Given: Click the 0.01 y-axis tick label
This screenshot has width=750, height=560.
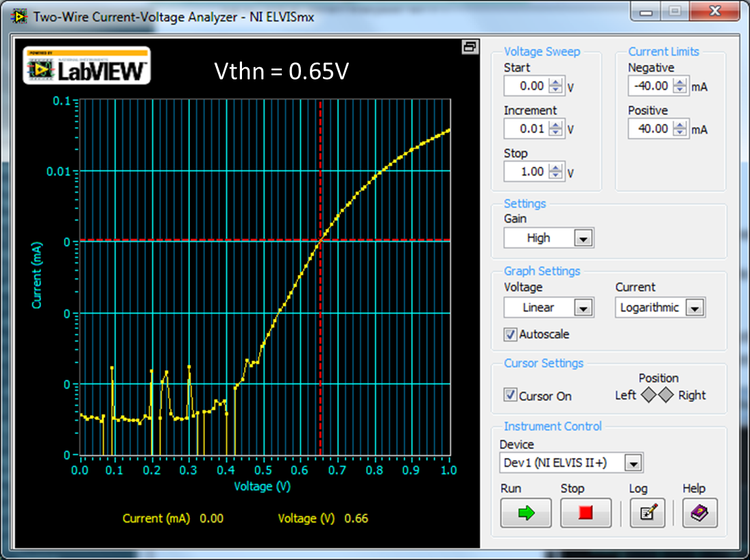Looking at the screenshot, I should pyautogui.click(x=58, y=171).
